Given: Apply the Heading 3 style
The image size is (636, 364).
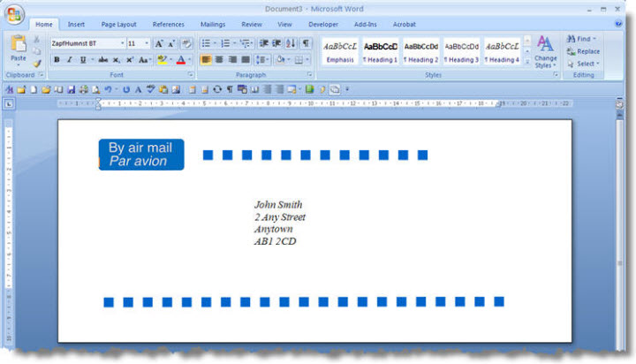Looking at the screenshot, I should pos(462,51).
